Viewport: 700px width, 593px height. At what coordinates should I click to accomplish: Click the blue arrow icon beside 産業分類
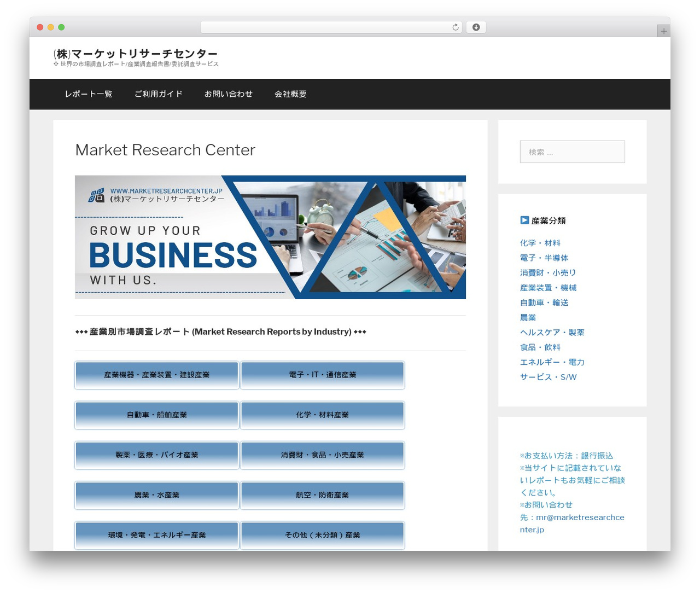pos(524,220)
